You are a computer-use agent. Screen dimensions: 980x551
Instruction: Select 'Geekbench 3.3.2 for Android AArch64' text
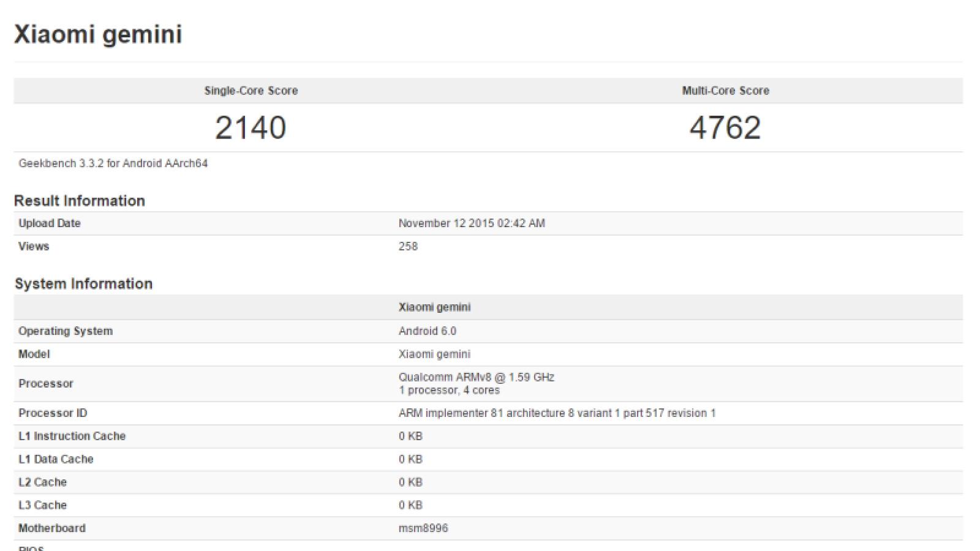pos(113,163)
